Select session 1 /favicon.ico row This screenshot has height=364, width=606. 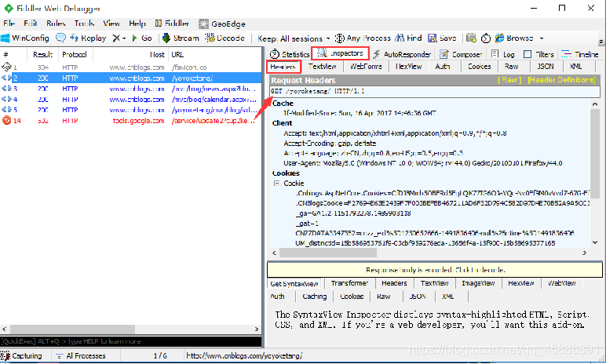(130, 67)
